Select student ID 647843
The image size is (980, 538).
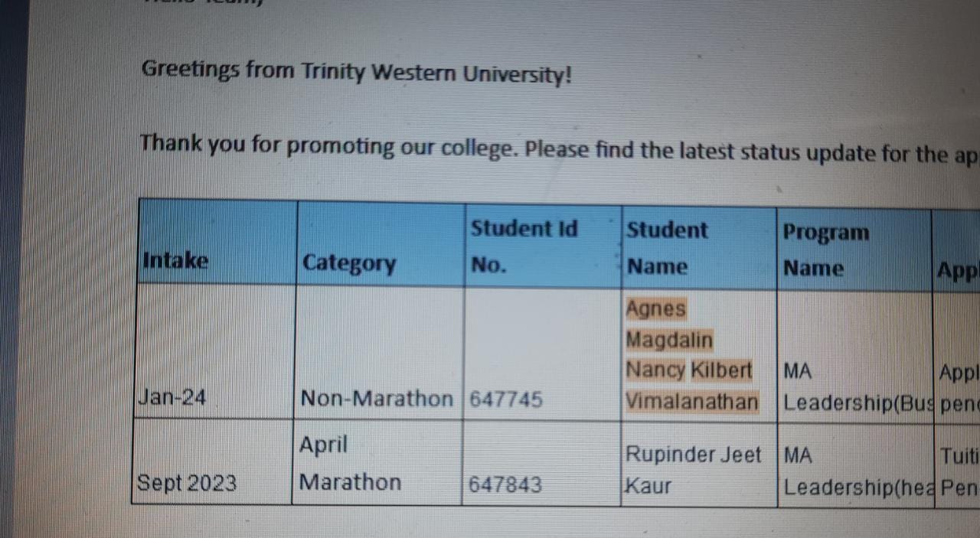point(541,464)
